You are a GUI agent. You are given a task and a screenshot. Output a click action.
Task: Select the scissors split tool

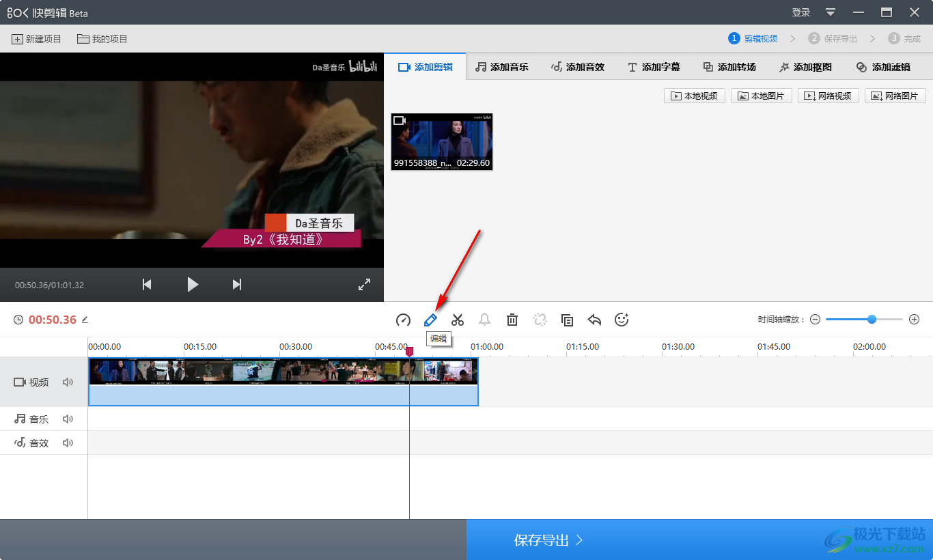[x=458, y=320]
